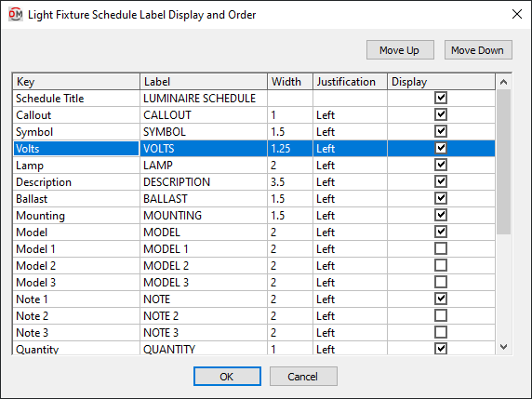Screen dimensions: 532x399
Task: Confirm changes with the OK button
Action: click(227, 377)
